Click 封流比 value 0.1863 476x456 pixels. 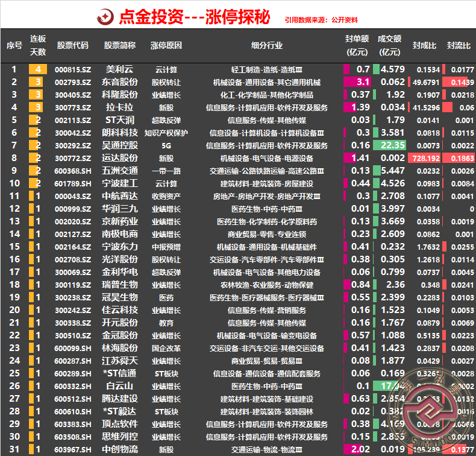(x=462, y=158)
